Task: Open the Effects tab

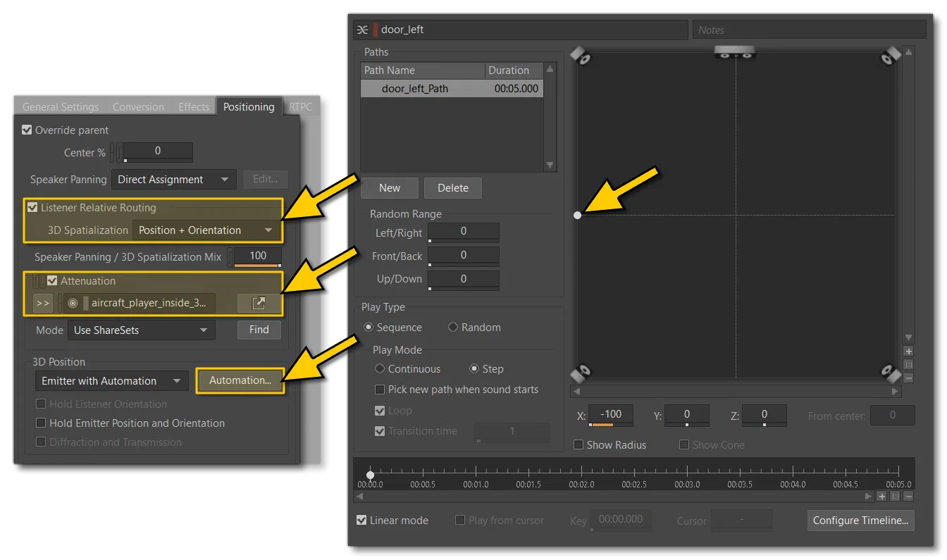Action: [193, 107]
